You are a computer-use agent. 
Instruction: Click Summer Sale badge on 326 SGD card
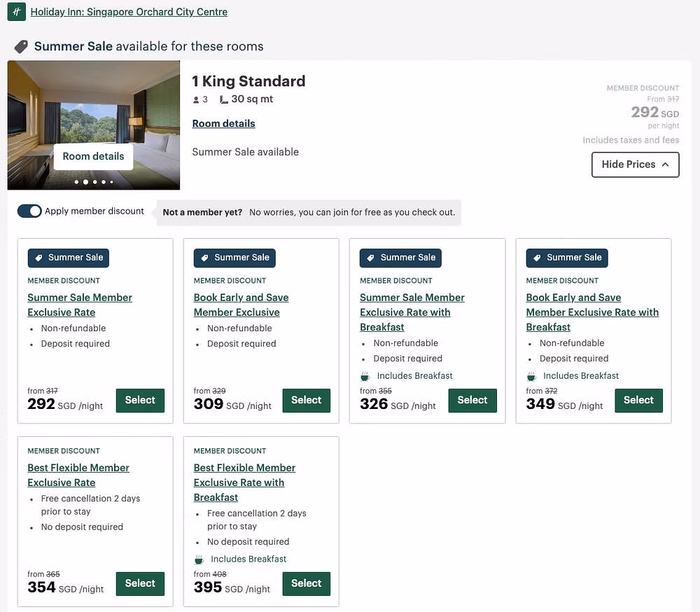400,258
